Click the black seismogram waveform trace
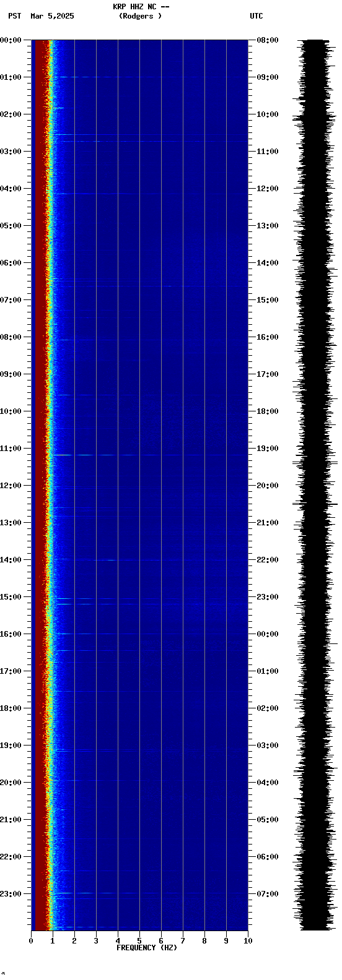This screenshot has width=342, height=980. [x=315, y=485]
